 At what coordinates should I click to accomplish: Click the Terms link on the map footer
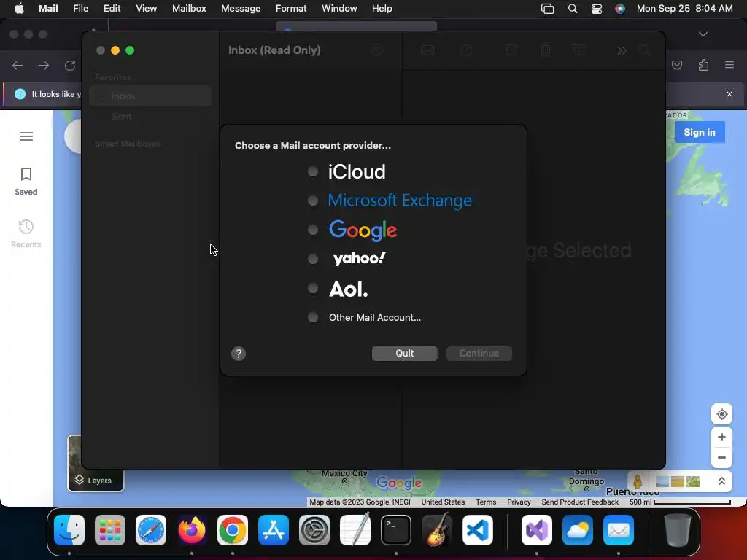[486, 502]
